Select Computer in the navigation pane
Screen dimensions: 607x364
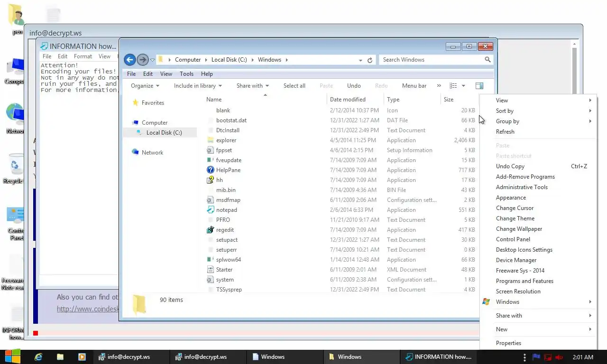coord(155,123)
